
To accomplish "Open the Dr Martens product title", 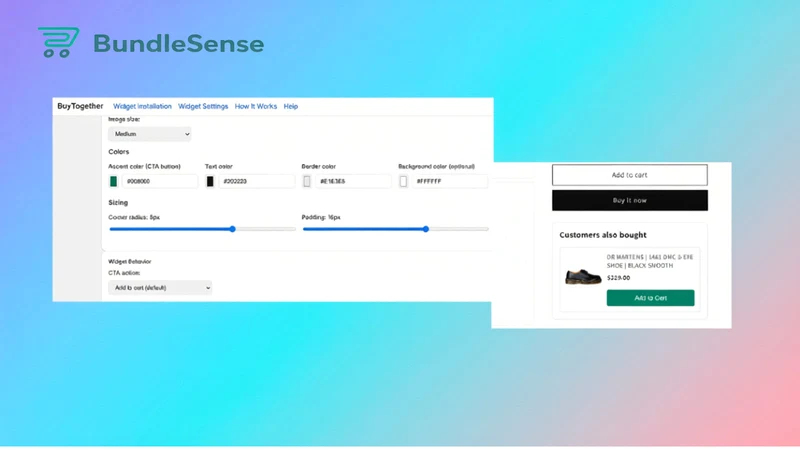I will pos(649,261).
